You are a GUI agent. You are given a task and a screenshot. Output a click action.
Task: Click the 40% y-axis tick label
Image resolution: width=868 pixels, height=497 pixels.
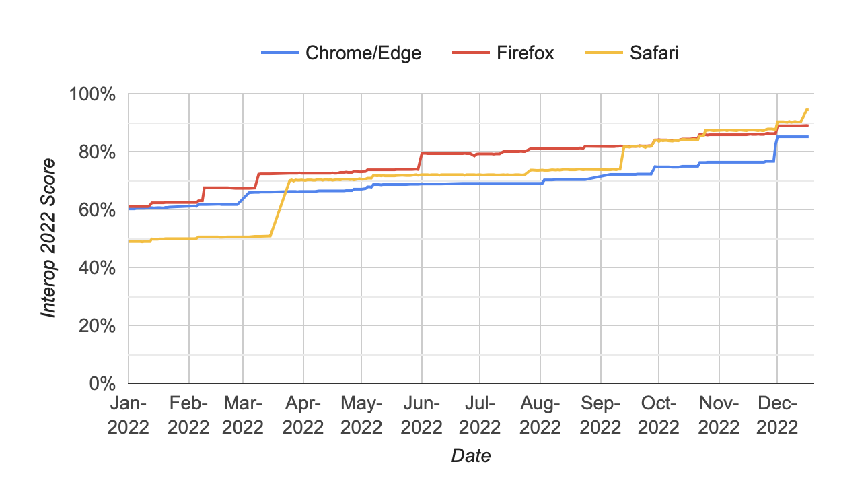97,268
